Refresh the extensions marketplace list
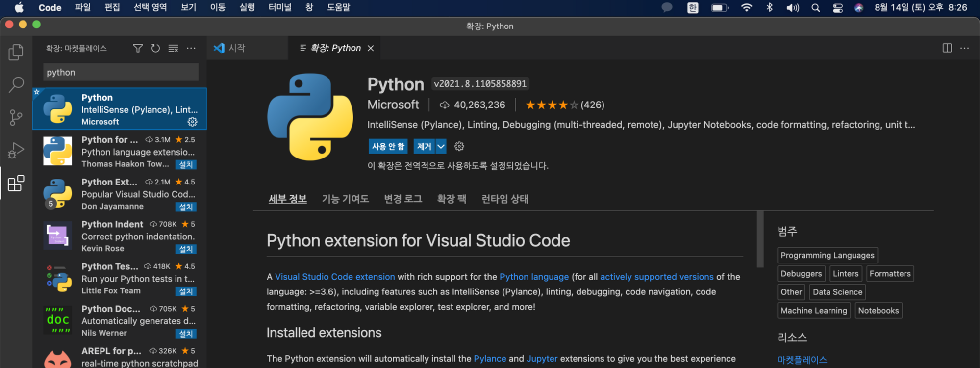Viewport: 980px width, 368px height. coord(155,48)
